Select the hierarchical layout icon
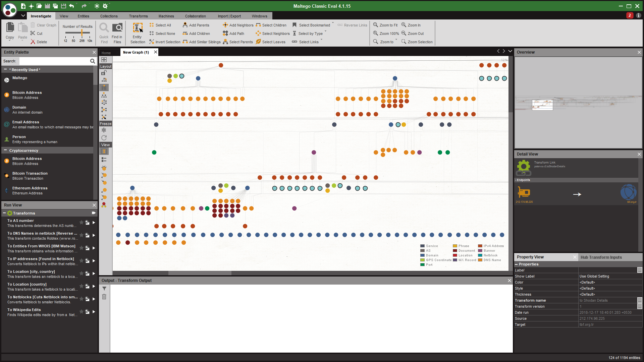 tap(104, 95)
